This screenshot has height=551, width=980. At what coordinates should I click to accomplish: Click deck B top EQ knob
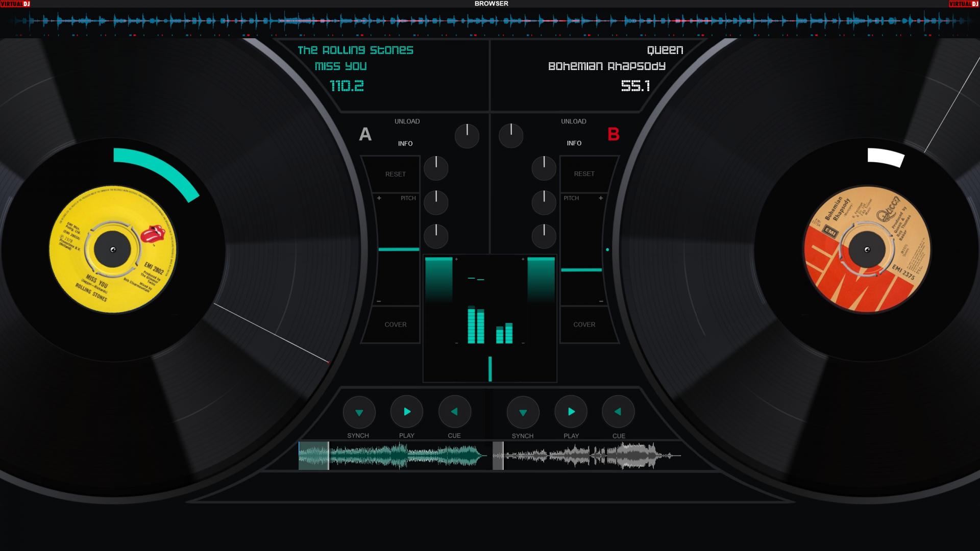(544, 168)
